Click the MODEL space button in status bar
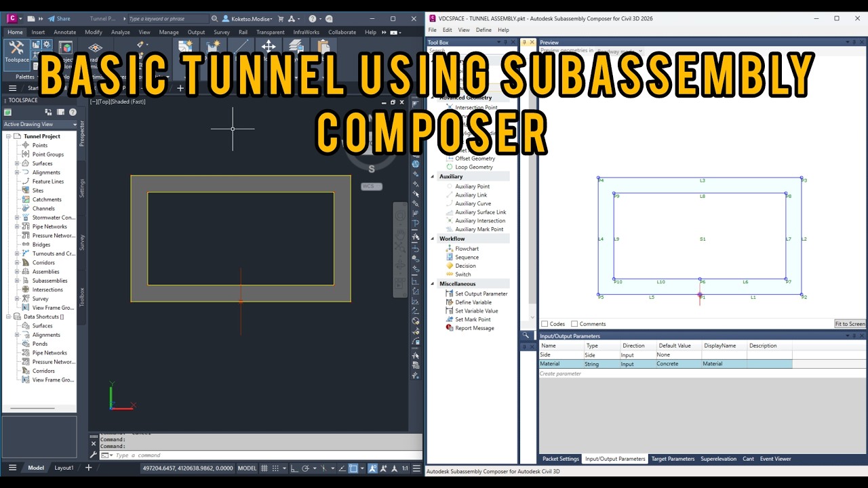This screenshot has height=488, width=868. click(247, 468)
